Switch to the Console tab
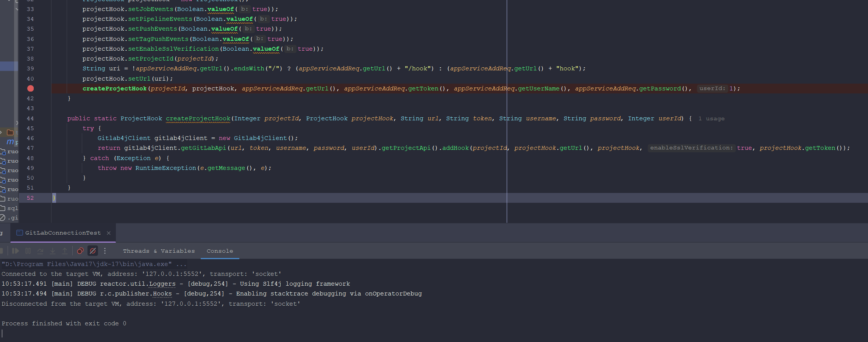 (220, 251)
